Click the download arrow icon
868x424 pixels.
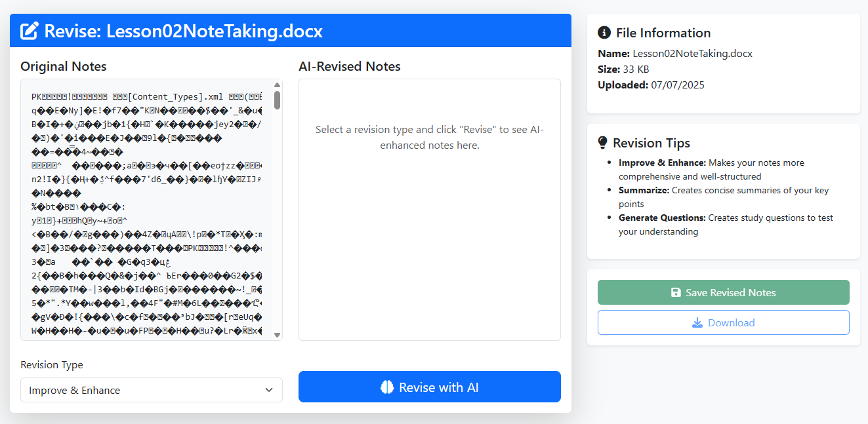pyautogui.click(x=697, y=322)
